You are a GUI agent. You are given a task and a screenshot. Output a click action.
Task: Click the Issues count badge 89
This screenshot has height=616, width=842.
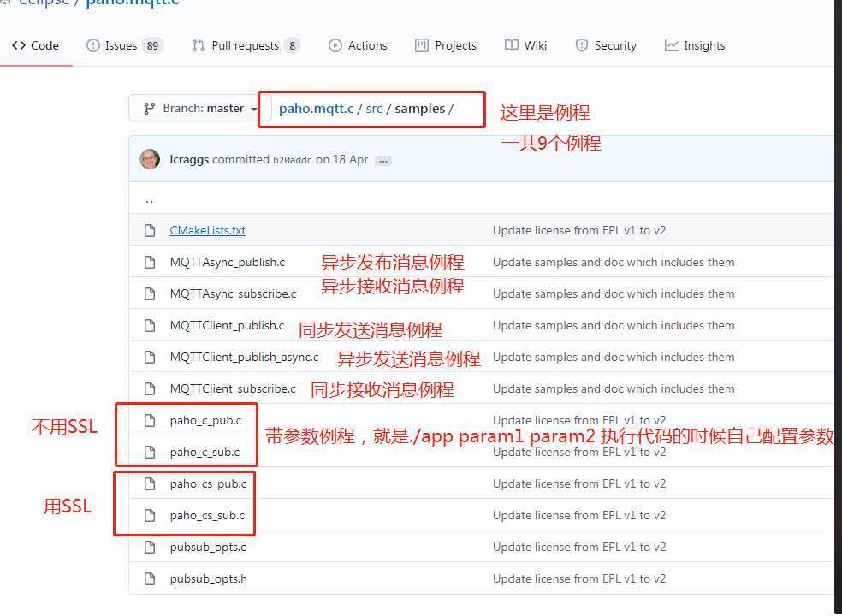coord(152,45)
